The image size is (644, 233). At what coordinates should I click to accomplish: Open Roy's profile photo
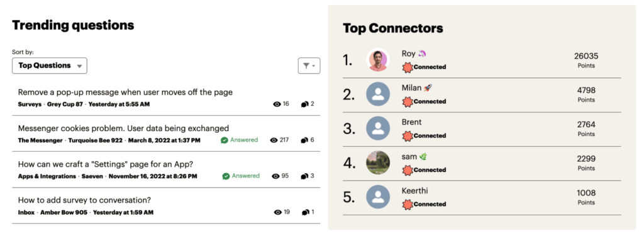pyautogui.click(x=378, y=60)
